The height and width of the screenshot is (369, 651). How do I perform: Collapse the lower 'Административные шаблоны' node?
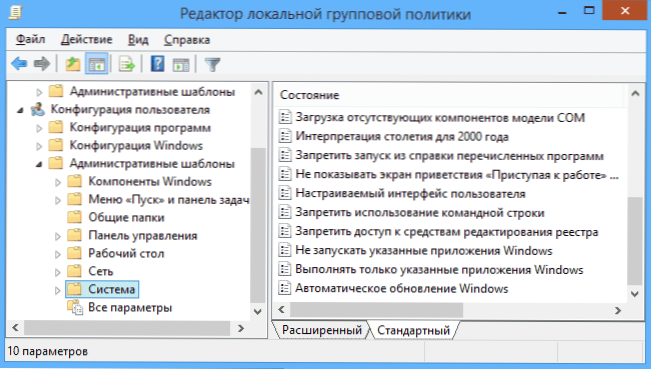(x=39, y=164)
